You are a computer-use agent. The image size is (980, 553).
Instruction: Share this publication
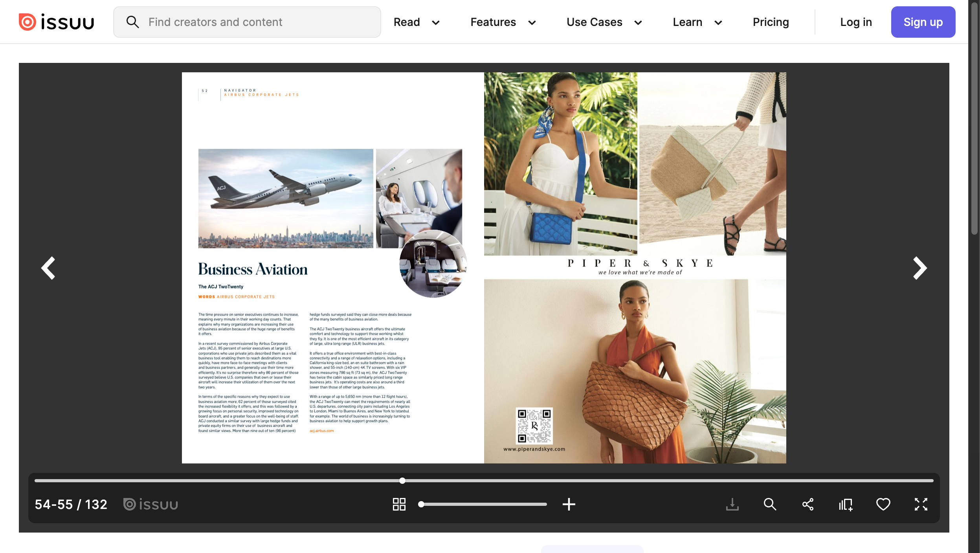click(807, 504)
